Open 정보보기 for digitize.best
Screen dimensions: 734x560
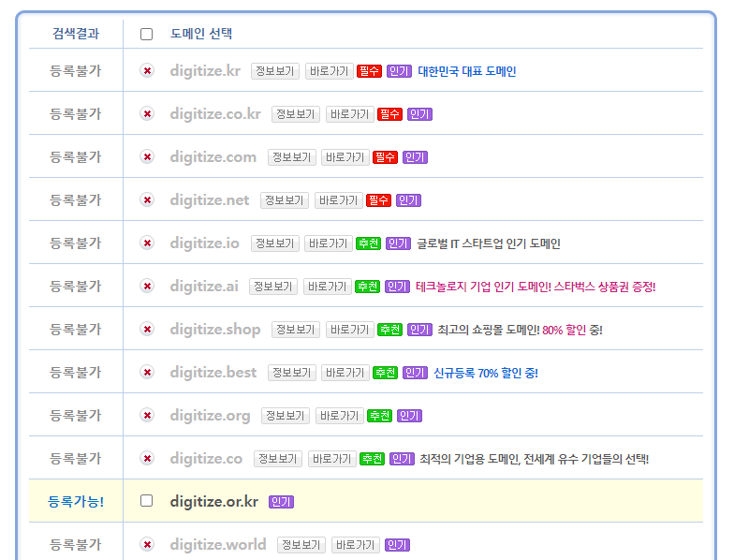click(292, 373)
